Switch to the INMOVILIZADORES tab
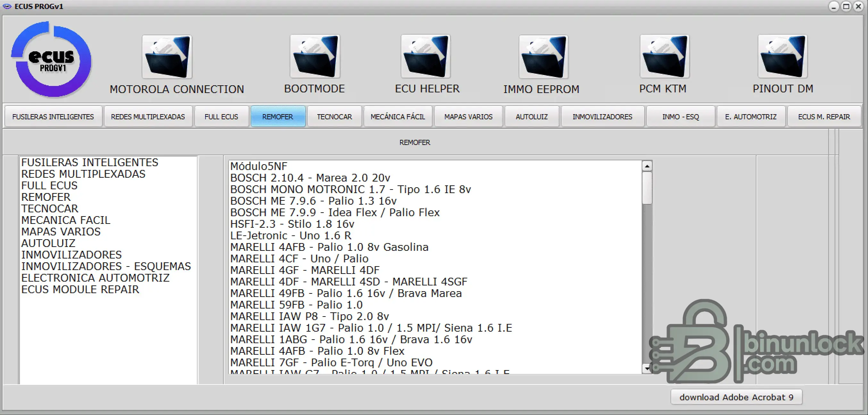 pyautogui.click(x=603, y=117)
